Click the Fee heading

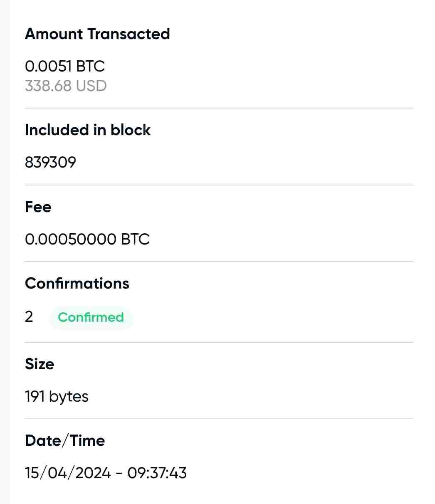point(38,207)
